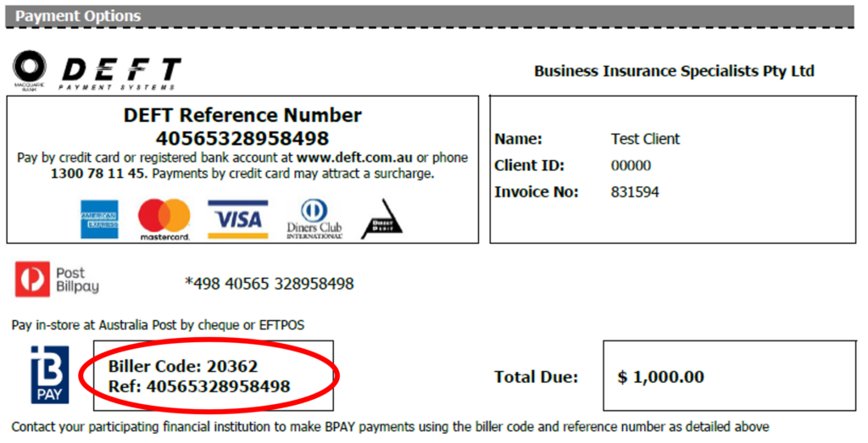Select the Mastercard logo
Image resolution: width=868 pixels, height=443 pixels.
[164, 220]
